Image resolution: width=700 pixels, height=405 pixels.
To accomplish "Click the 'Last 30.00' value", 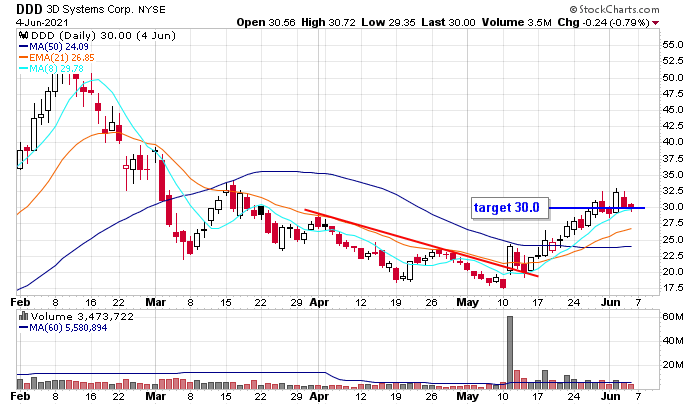I will [448, 22].
